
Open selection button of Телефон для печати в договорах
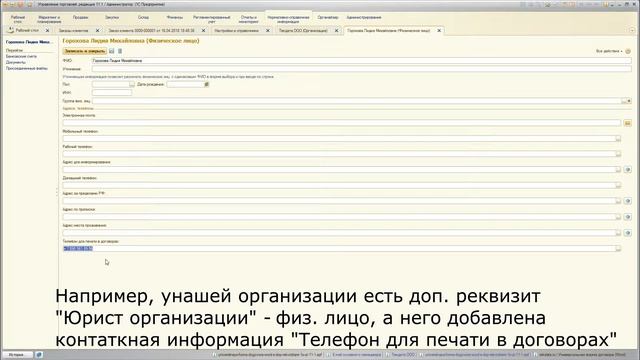(618, 249)
